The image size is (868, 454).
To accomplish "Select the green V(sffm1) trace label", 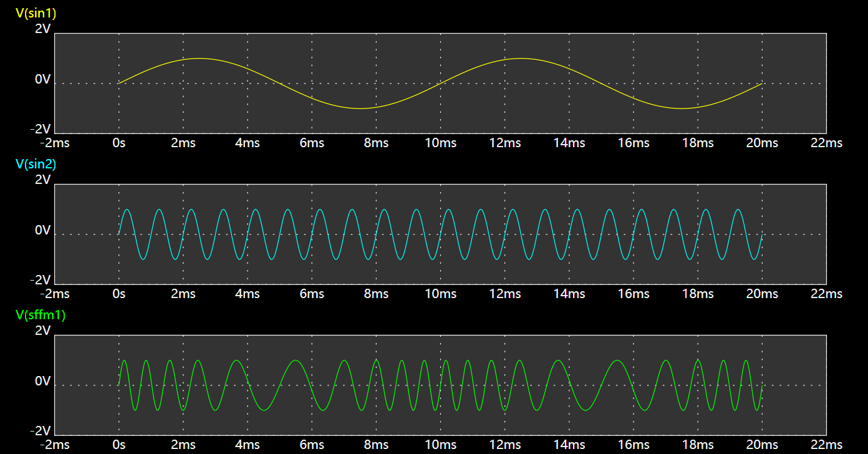I will point(41,315).
